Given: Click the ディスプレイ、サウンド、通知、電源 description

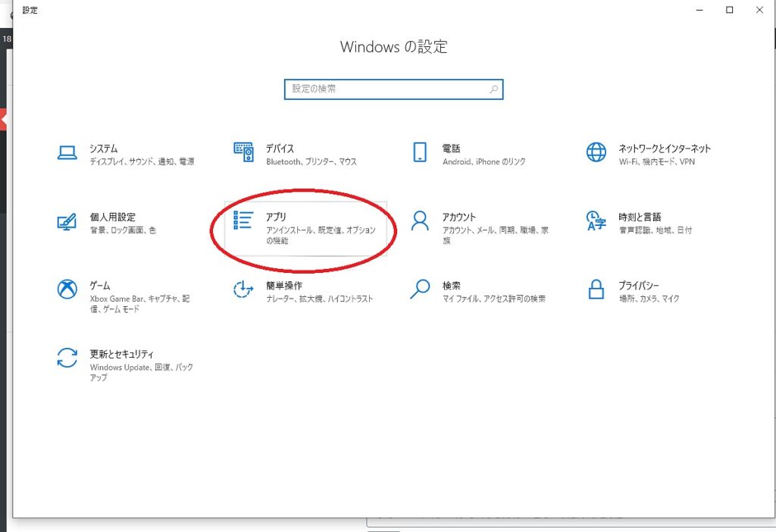Looking at the screenshot, I should (x=142, y=162).
